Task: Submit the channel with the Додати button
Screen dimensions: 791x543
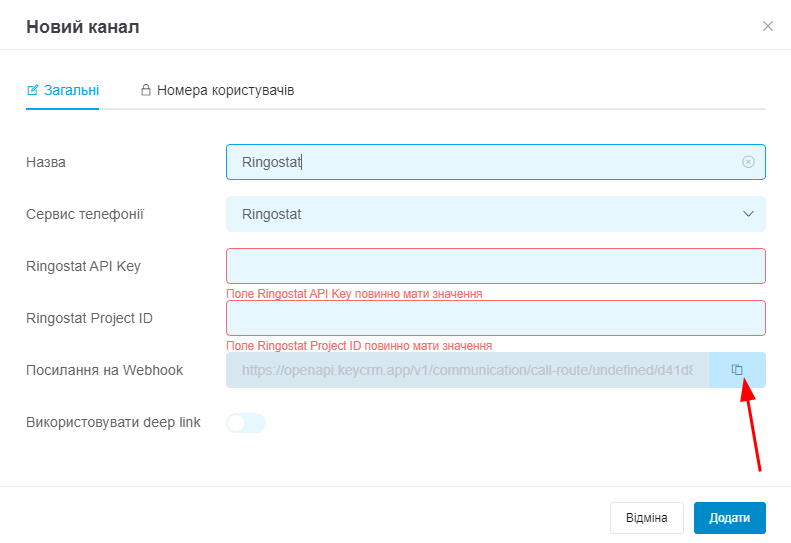Action: click(729, 518)
